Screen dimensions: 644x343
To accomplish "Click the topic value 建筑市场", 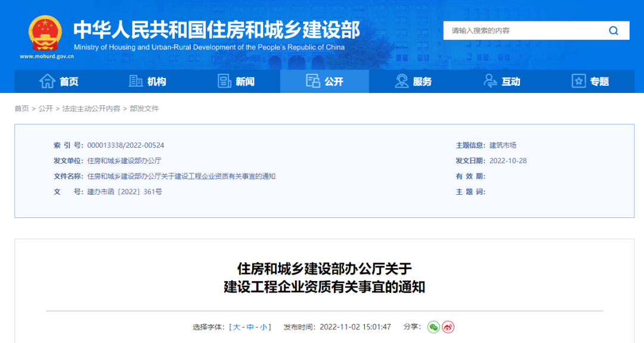I will (503, 145).
